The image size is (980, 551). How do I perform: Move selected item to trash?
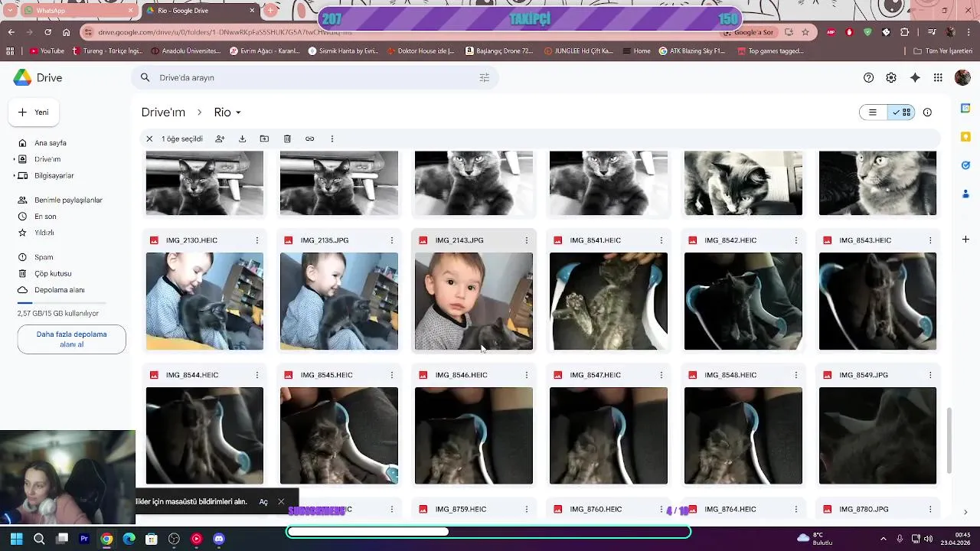[x=287, y=139]
